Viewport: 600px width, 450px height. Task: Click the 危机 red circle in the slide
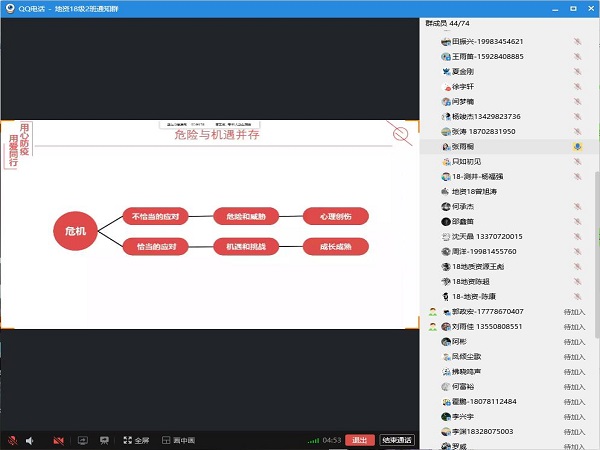[x=75, y=231]
